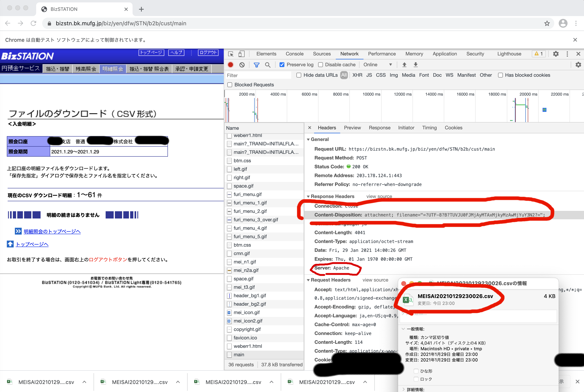The width and height of the screenshot is (584, 392).
Task: Open network search magnifier icon
Action: click(267, 65)
